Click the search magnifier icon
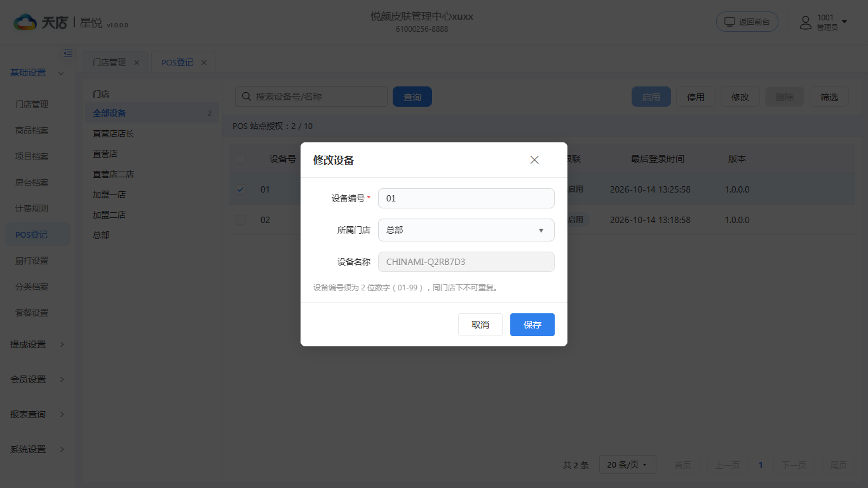This screenshot has width=868, height=488. pyautogui.click(x=247, y=97)
